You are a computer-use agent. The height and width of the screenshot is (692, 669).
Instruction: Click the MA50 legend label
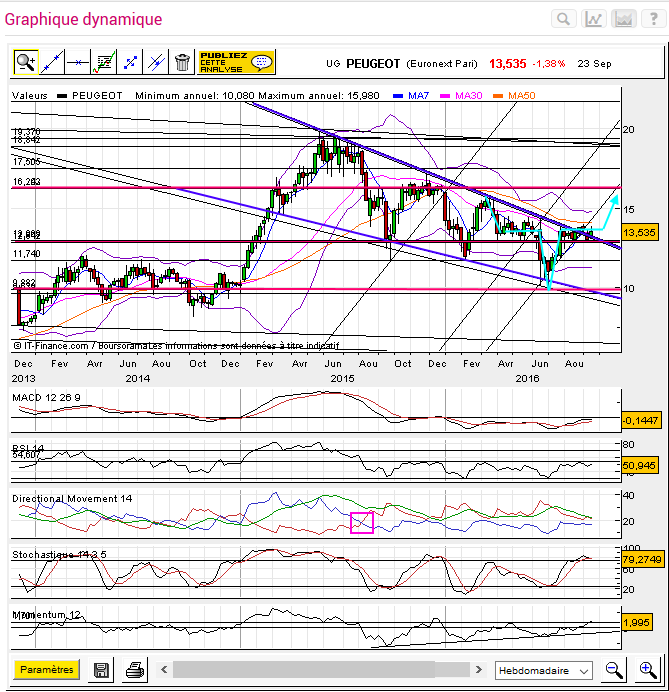point(522,95)
